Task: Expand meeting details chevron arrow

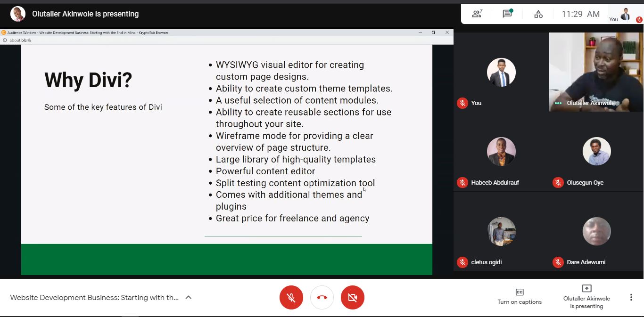Action: pyautogui.click(x=189, y=297)
